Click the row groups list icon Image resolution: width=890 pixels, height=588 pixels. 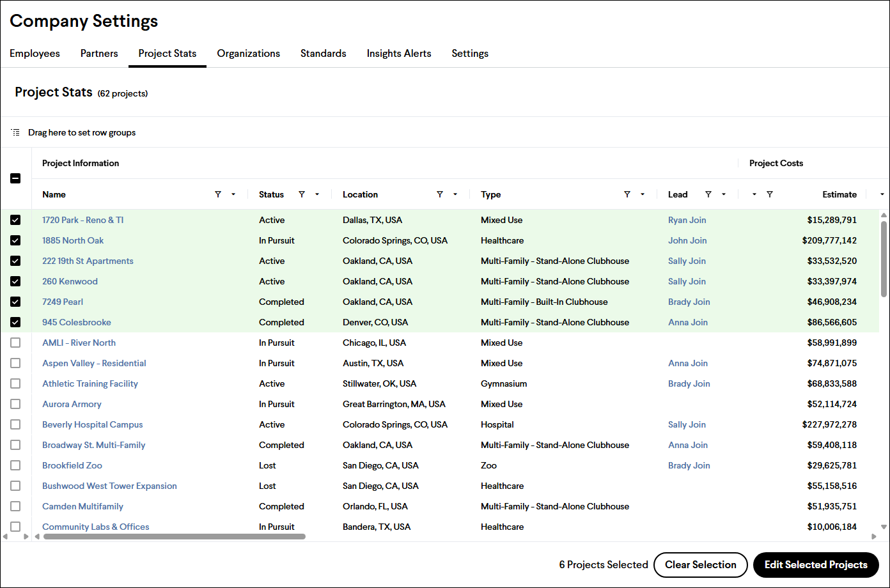pyautogui.click(x=15, y=132)
